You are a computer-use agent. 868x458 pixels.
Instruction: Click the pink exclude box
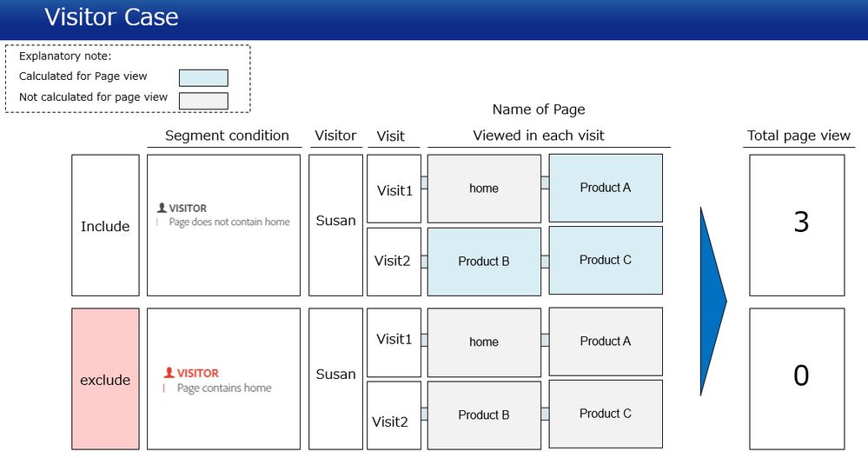coord(105,379)
